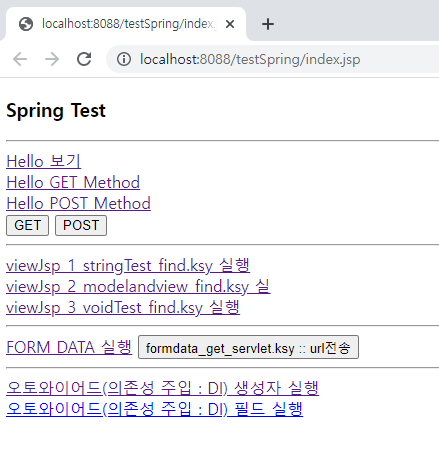The width and height of the screenshot is (439, 466).
Task: Open 오토와이어드 DI 필드 실행 link
Action: 155,409
